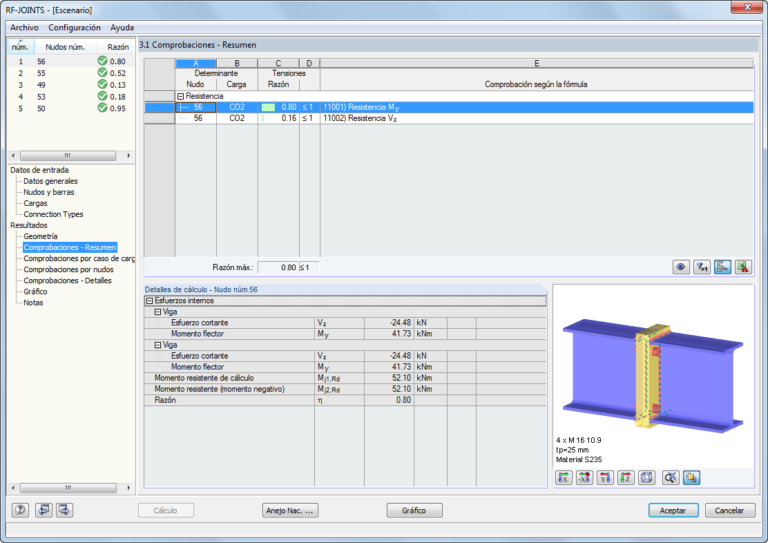Collapse the Resistencia group row
This screenshot has height=543, width=768.
pyautogui.click(x=180, y=96)
